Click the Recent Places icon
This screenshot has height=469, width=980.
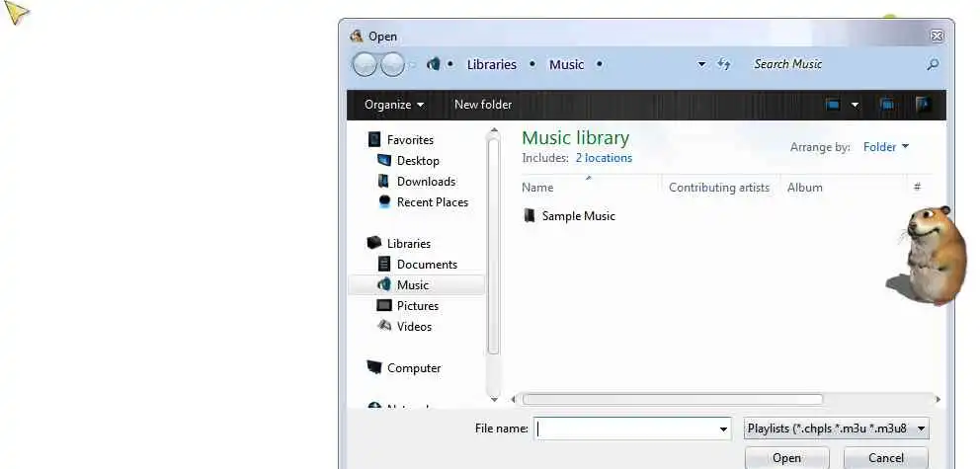coord(384,201)
